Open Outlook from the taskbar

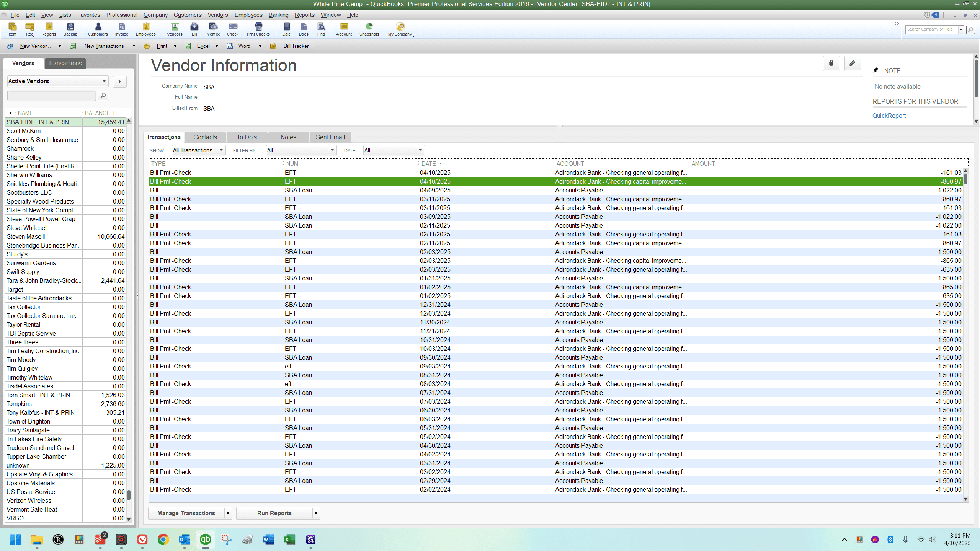(184, 540)
